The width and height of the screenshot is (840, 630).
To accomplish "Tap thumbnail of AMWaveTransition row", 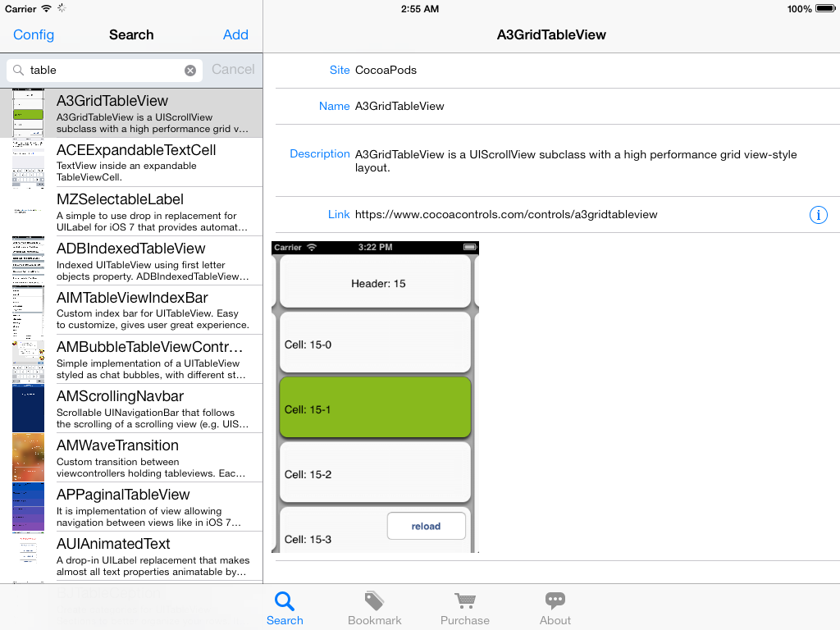I will (29, 458).
